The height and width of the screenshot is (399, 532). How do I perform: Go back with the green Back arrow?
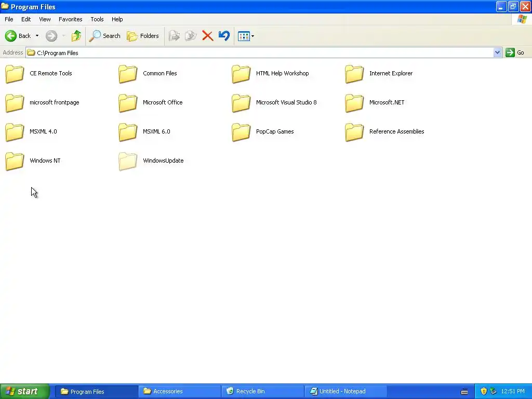coord(18,36)
